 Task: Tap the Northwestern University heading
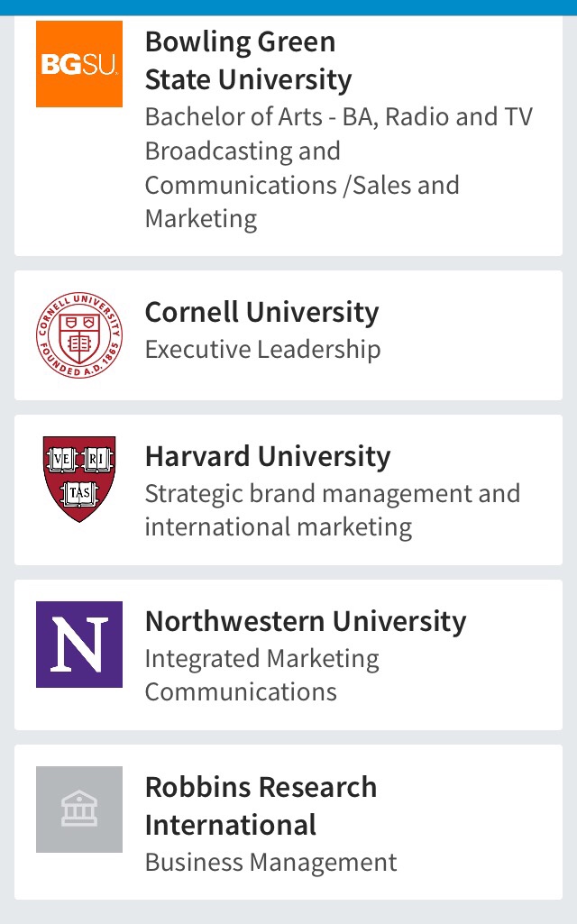(x=306, y=621)
